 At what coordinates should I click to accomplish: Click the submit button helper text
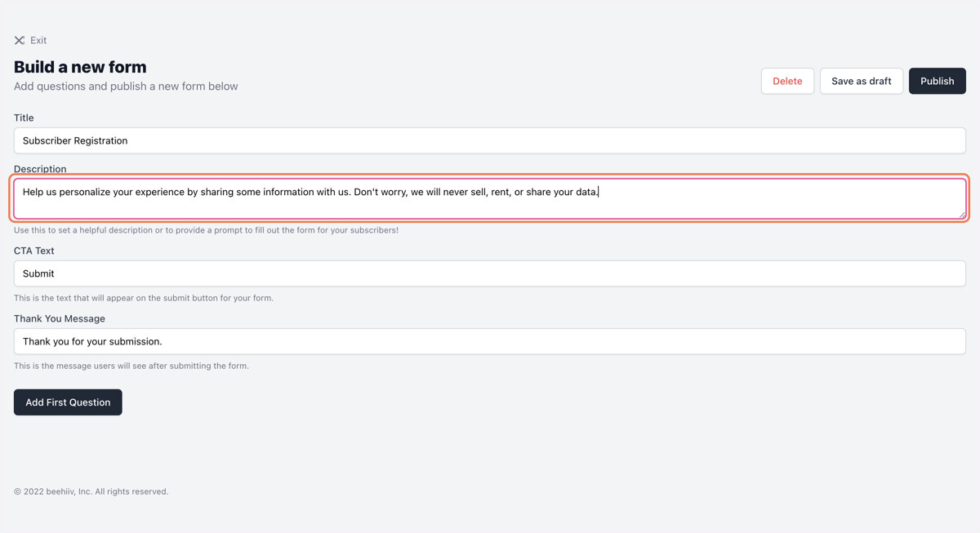pyautogui.click(x=144, y=298)
